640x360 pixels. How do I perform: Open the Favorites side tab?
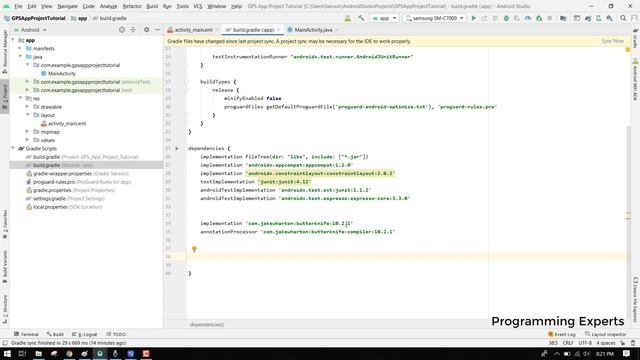tap(5, 224)
